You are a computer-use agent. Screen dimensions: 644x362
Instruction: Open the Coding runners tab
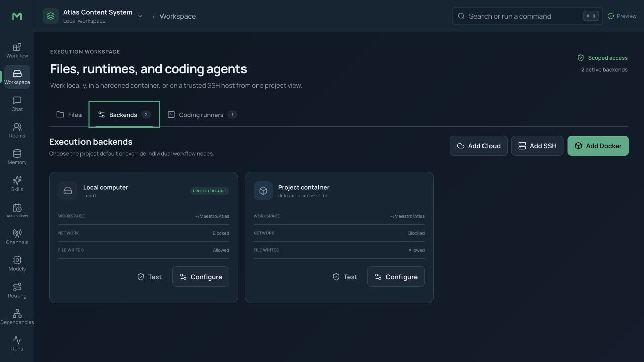[202, 115]
